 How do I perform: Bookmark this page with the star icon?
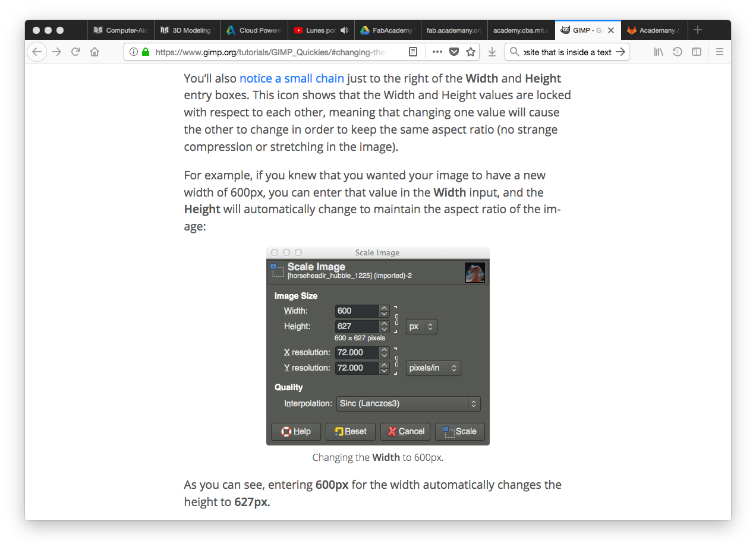471,52
